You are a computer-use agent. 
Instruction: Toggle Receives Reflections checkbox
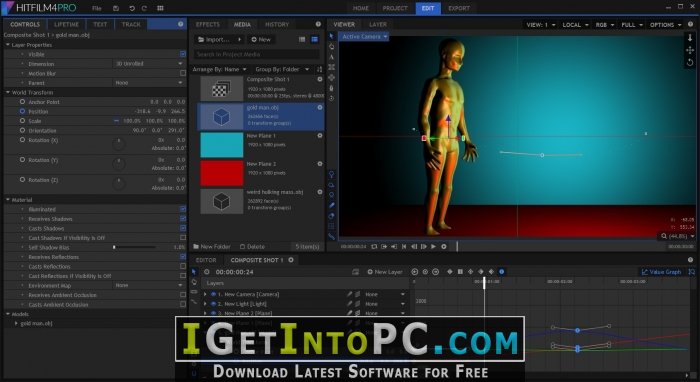[x=183, y=257]
